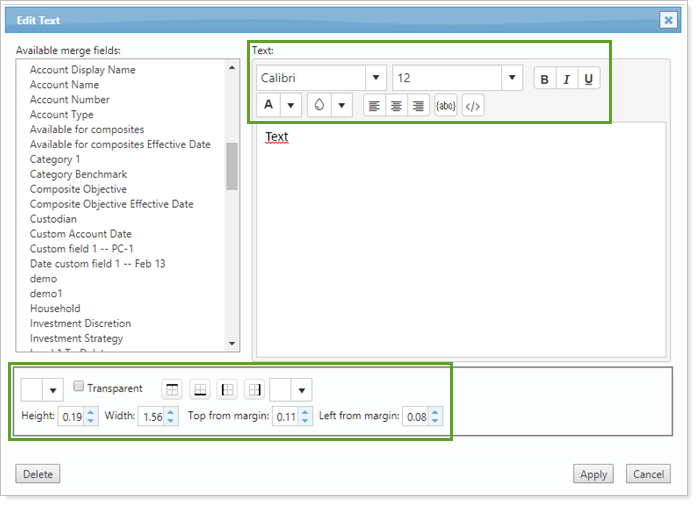Click the Delete button
Viewport: 697px width, 505px height.
tap(38, 474)
